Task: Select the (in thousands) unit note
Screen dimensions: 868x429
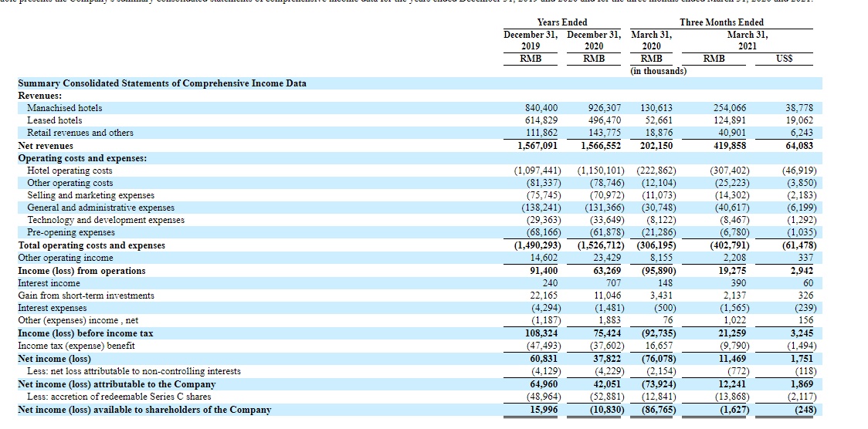Action: 659,71
